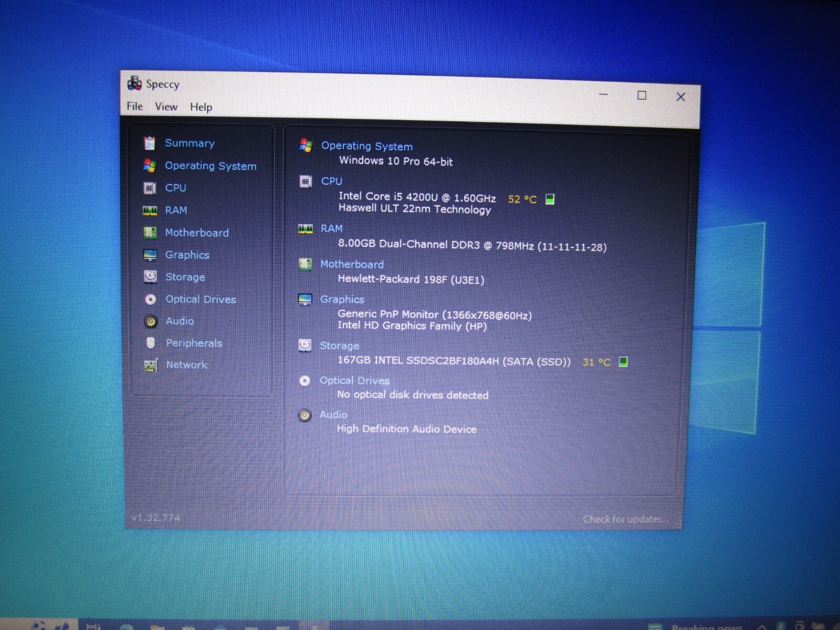Click the Storage drive icon in sidebar
Viewport: 840px width, 630px height.
pos(150,277)
